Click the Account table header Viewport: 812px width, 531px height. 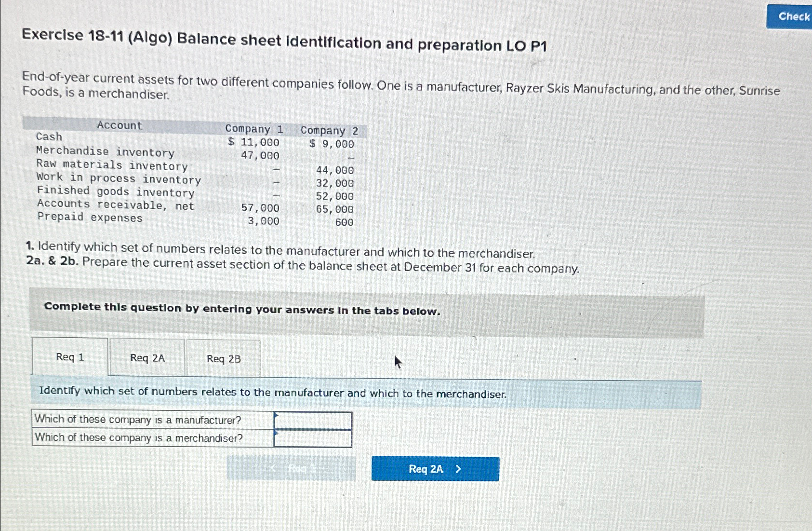tap(119, 125)
